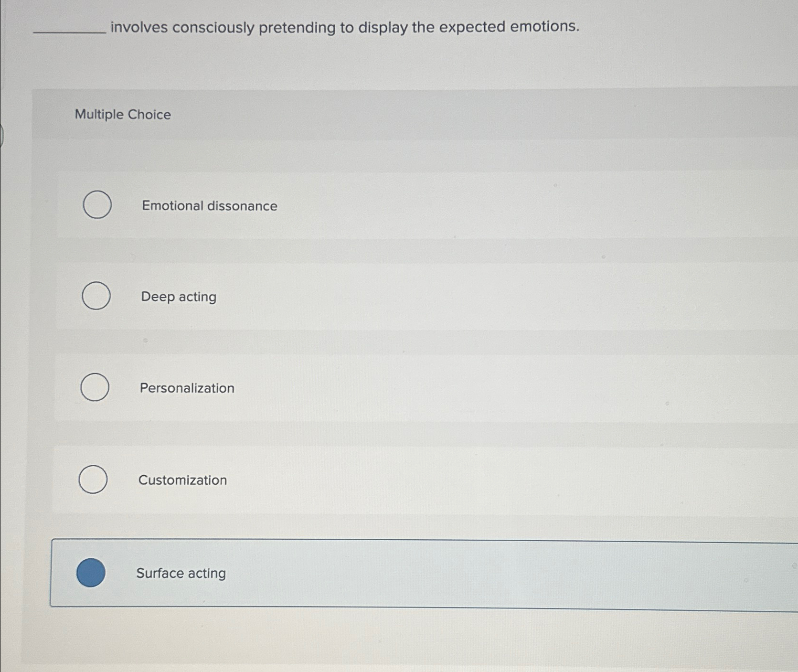Select the Customization radio button
This screenshot has width=798, height=672.
pyautogui.click(x=94, y=480)
